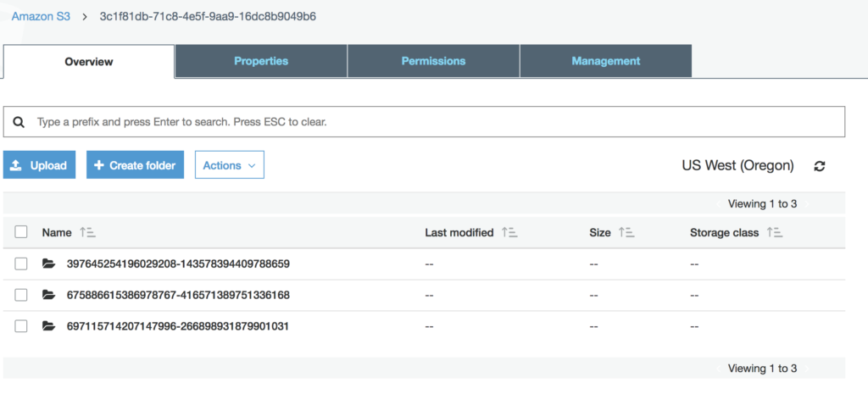Viewport: 868px width, 394px height.
Task: Open the Permissions tab
Action: [433, 61]
